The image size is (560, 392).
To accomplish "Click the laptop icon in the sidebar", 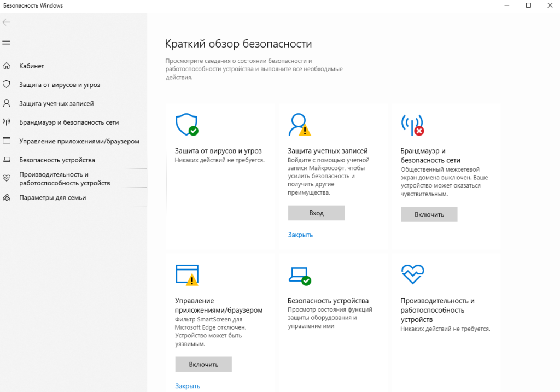I will click(7, 160).
